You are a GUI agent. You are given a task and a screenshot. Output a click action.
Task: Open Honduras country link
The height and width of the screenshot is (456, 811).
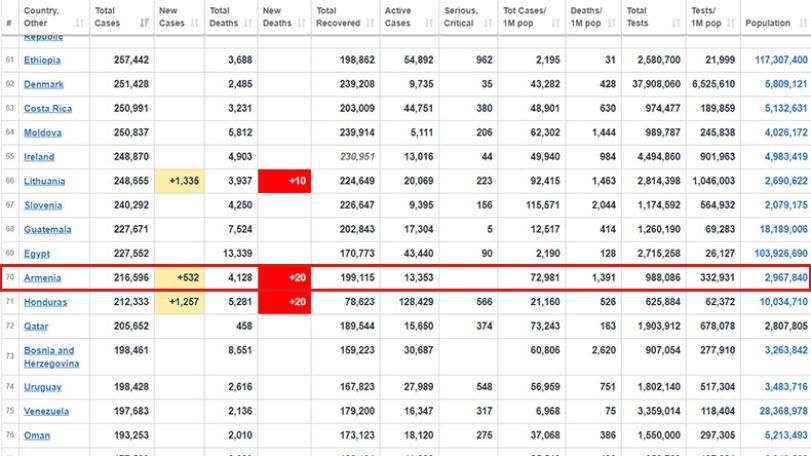46,302
